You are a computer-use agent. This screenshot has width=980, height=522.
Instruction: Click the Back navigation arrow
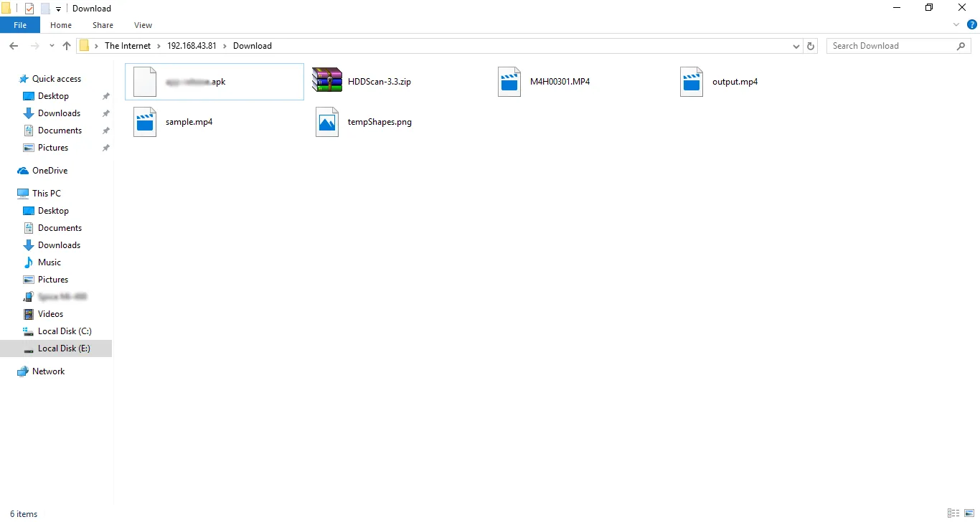(14, 46)
